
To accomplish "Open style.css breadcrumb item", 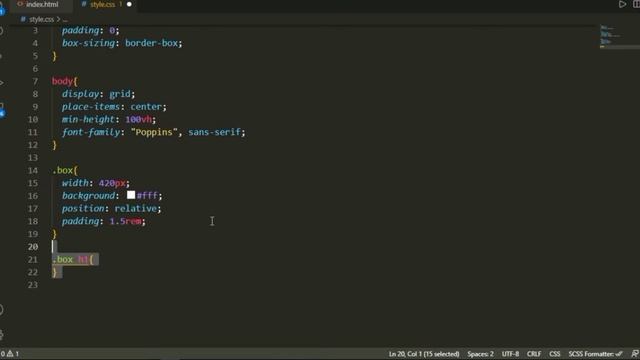I will (x=41, y=19).
